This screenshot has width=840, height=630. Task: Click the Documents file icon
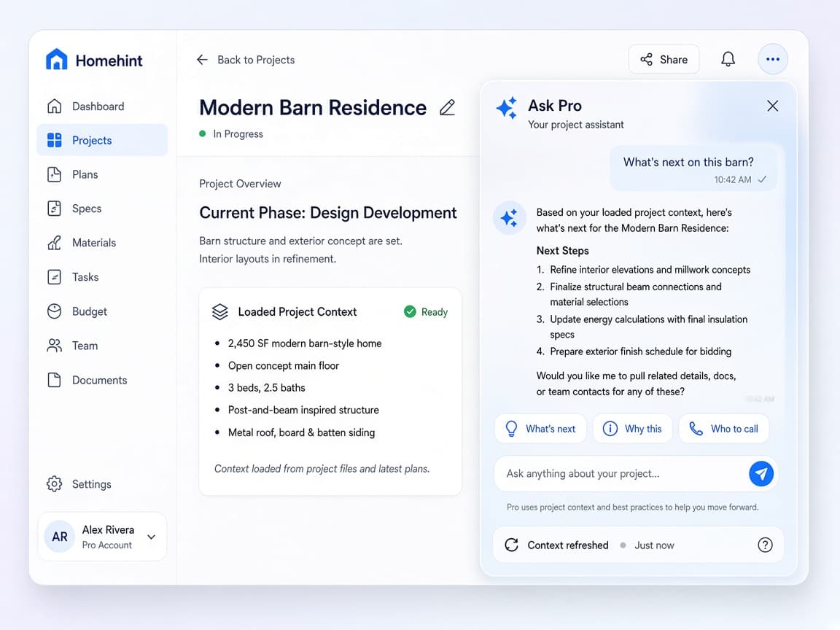pyautogui.click(x=54, y=380)
